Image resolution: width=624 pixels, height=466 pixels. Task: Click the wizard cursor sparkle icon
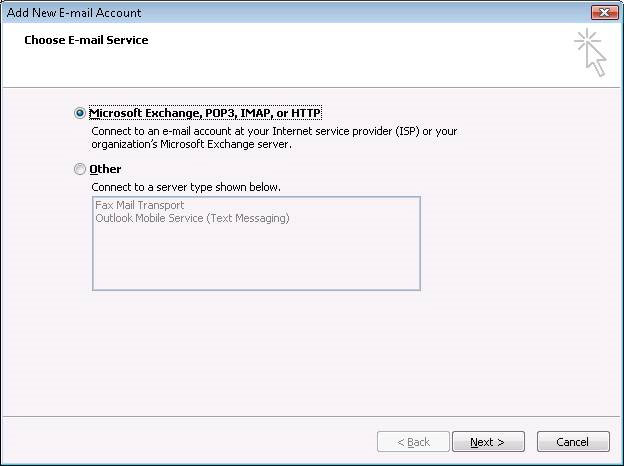[x=591, y=52]
